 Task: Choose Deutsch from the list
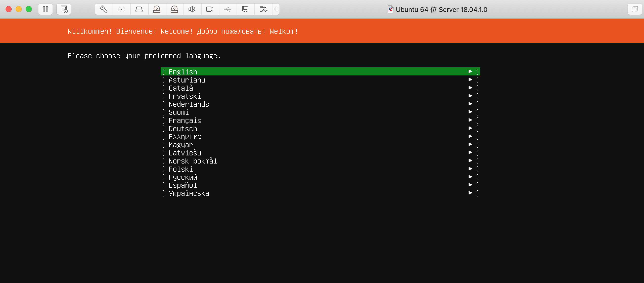320,128
